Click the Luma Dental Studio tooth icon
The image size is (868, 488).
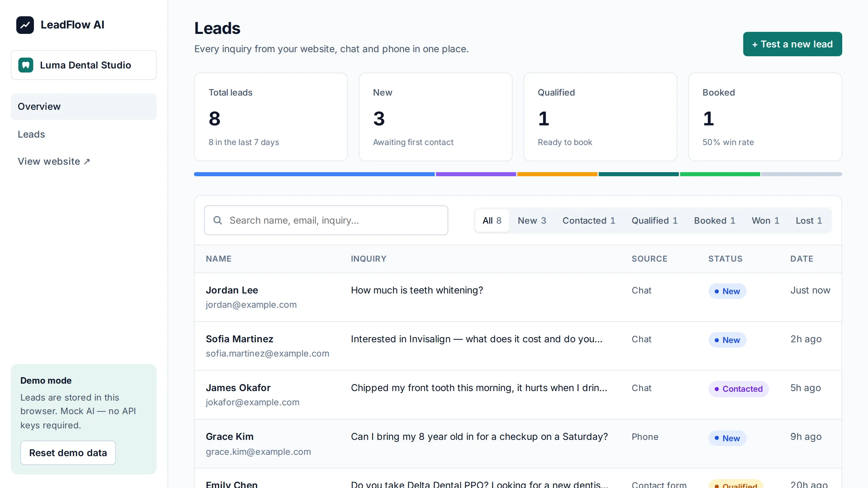[x=26, y=65]
